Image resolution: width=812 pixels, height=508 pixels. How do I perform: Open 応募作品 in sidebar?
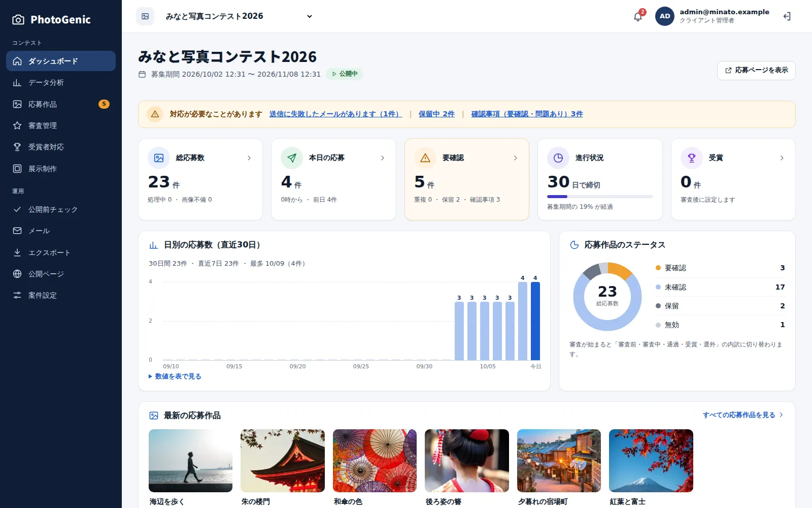click(61, 104)
